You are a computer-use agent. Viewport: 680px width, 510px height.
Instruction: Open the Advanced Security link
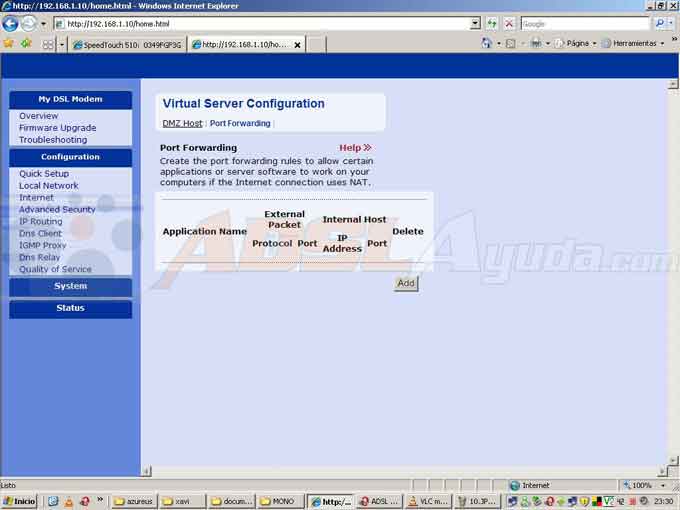pyautogui.click(x=57, y=209)
